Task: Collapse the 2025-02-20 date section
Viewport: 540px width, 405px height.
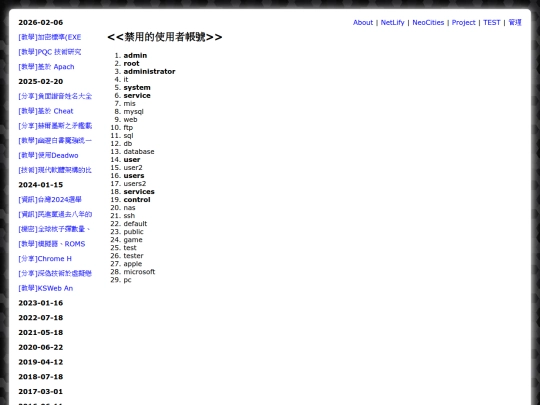Action: tap(41, 82)
